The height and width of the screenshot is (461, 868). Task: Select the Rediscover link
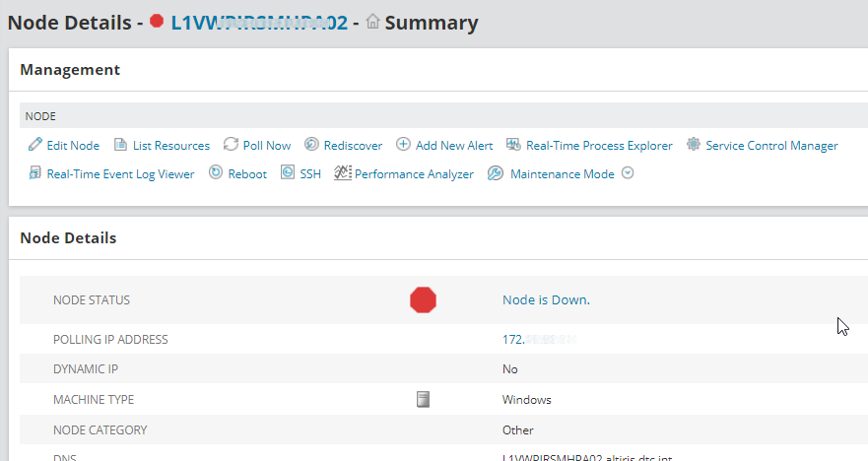(353, 146)
